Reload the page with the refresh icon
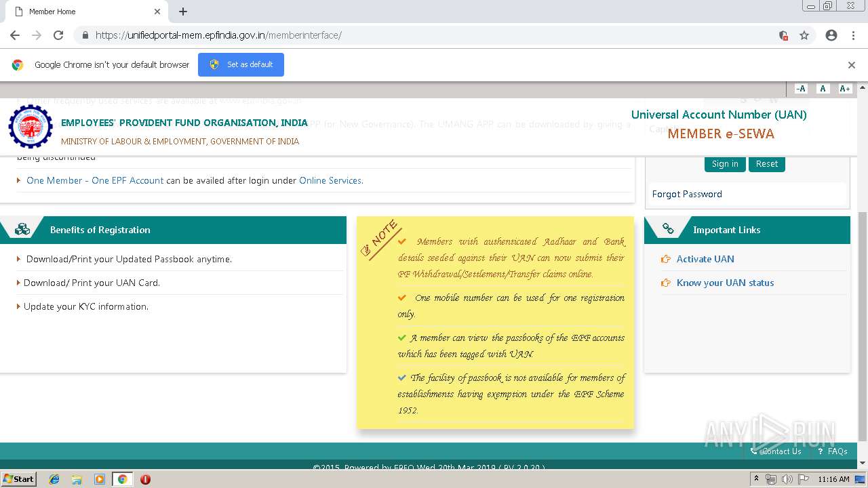Screen dimensions: 868x488 click(x=58, y=35)
